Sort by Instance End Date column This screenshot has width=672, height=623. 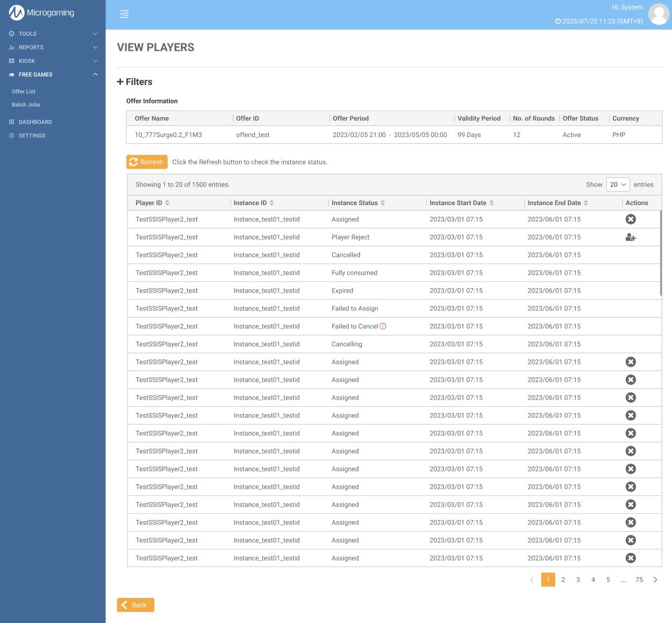coord(586,203)
